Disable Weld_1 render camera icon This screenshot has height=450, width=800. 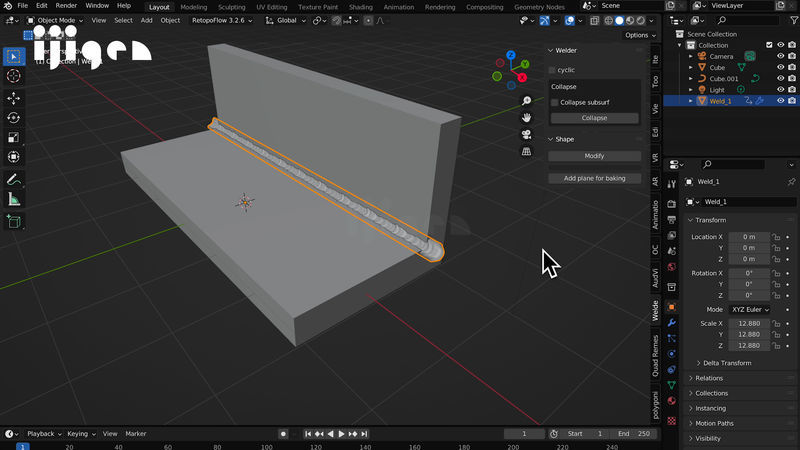(792, 101)
